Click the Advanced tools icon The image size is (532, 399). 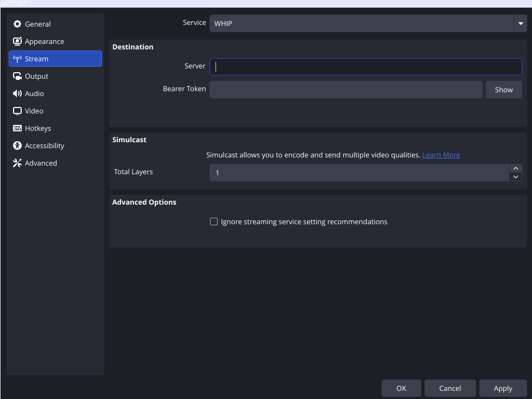[x=17, y=163]
